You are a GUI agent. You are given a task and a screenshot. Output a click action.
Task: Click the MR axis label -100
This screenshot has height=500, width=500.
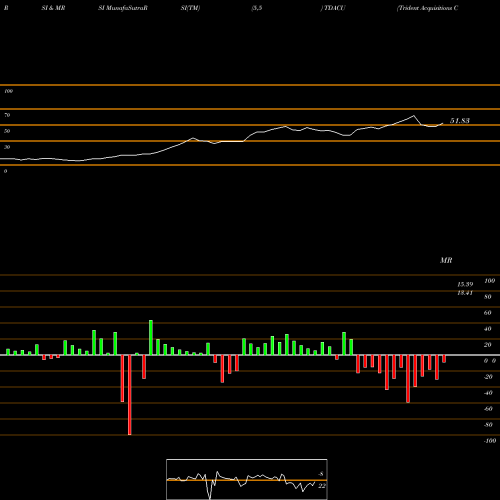click(x=490, y=441)
